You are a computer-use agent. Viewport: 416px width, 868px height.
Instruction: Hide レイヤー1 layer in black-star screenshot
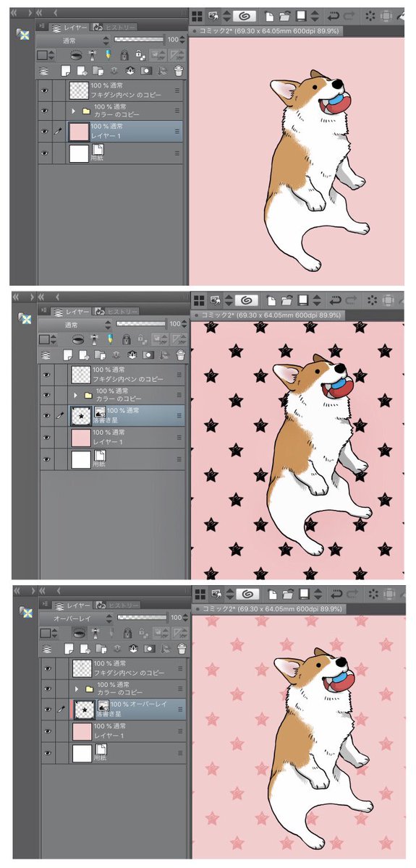pos(45,436)
